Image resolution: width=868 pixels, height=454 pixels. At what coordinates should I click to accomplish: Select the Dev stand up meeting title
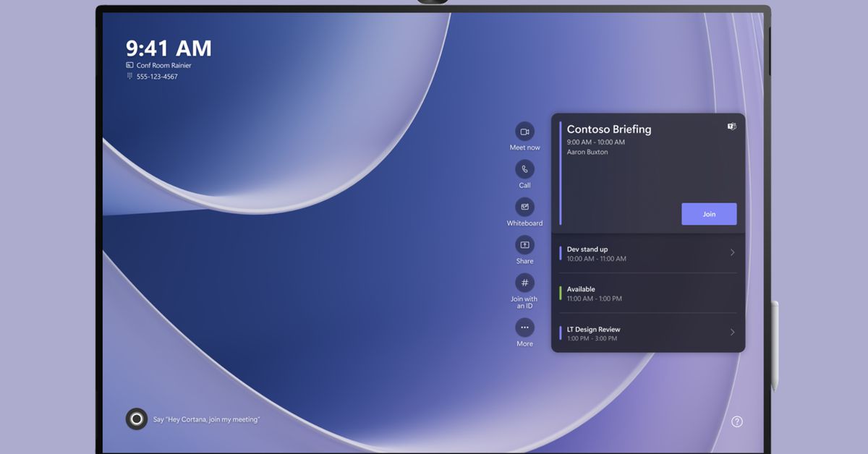(587, 249)
